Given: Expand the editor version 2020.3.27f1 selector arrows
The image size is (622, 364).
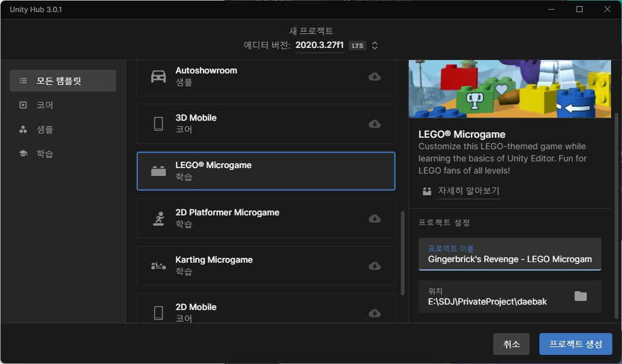Looking at the screenshot, I should coord(374,45).
